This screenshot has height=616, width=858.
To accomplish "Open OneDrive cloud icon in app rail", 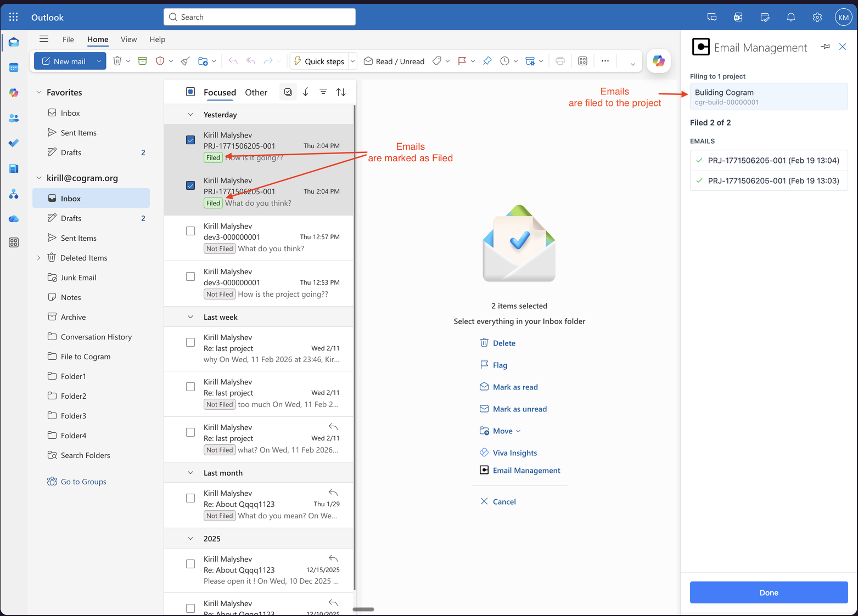I will 14,219.
